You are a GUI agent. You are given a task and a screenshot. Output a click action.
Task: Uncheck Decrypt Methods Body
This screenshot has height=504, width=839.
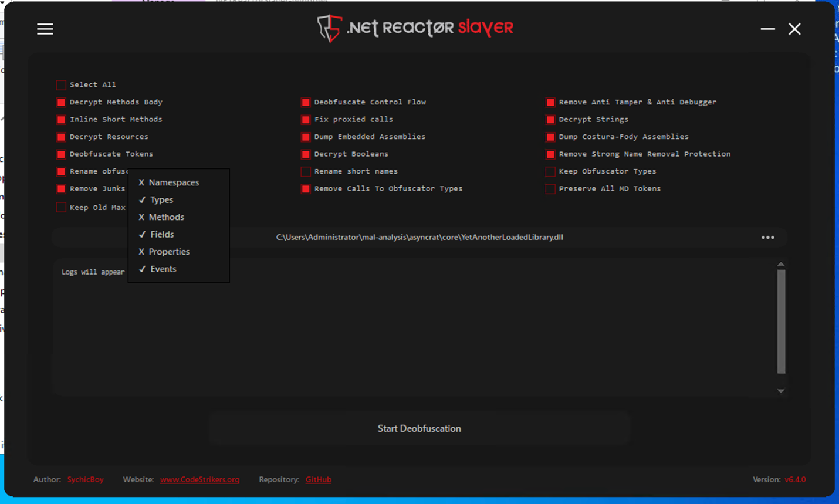pos(61,102)
